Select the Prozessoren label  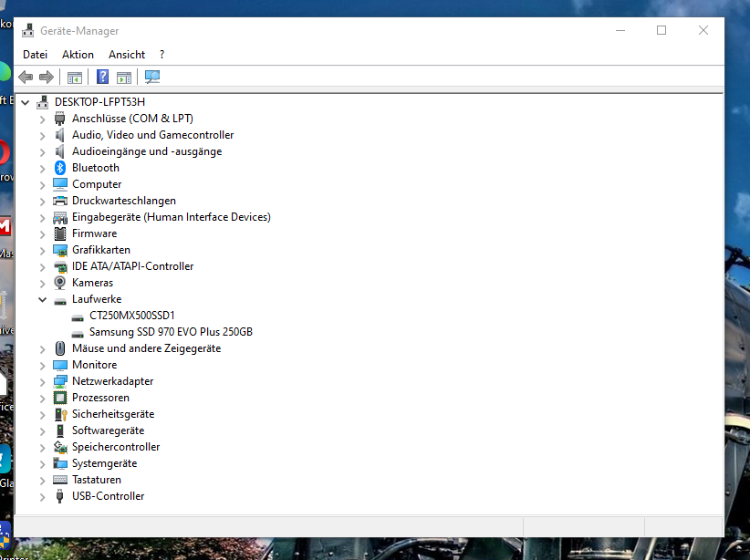pyautogui.click(x=101, y=398)
